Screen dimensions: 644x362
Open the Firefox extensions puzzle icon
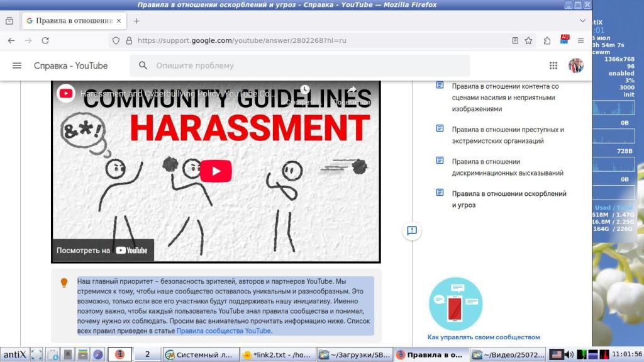(x=547, y=40)
